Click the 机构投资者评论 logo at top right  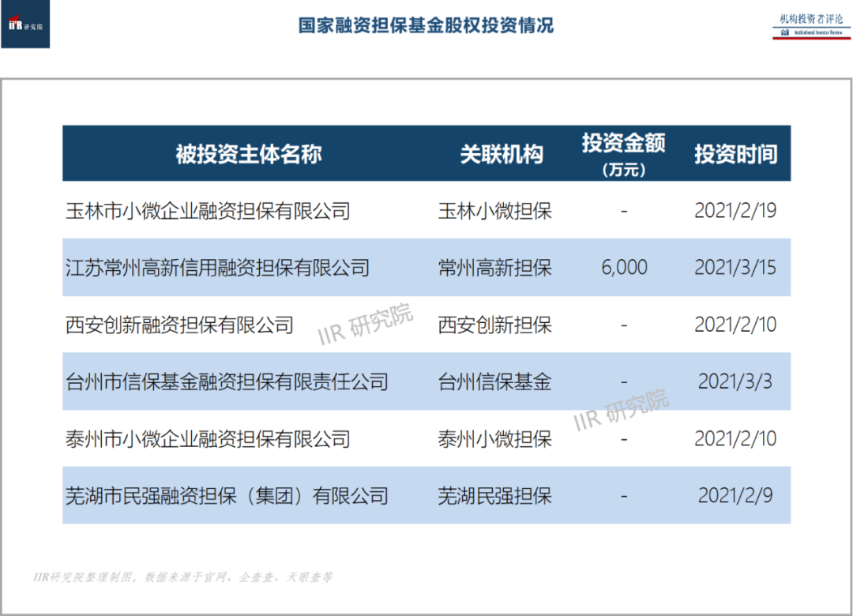pyautogui.click(x=811, y=26)
